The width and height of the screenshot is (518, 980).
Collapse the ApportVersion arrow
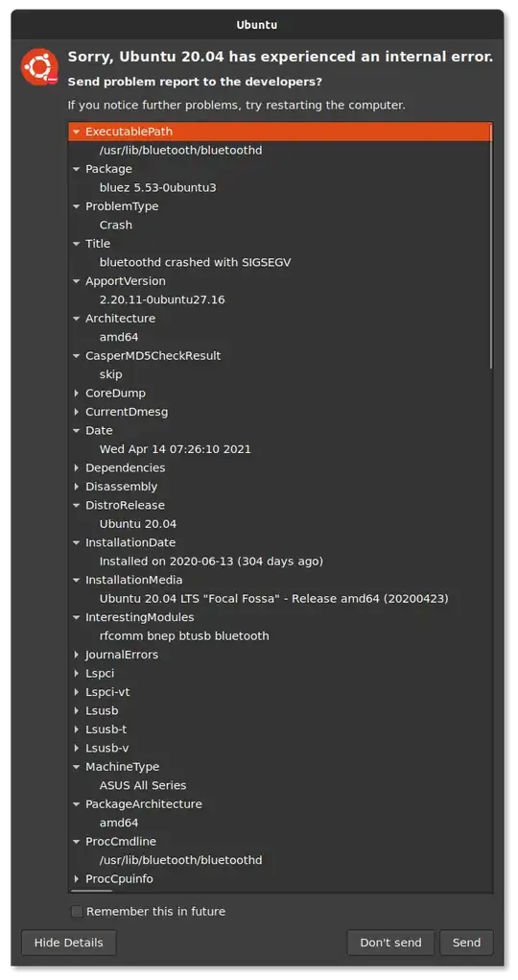click(76, 281)
